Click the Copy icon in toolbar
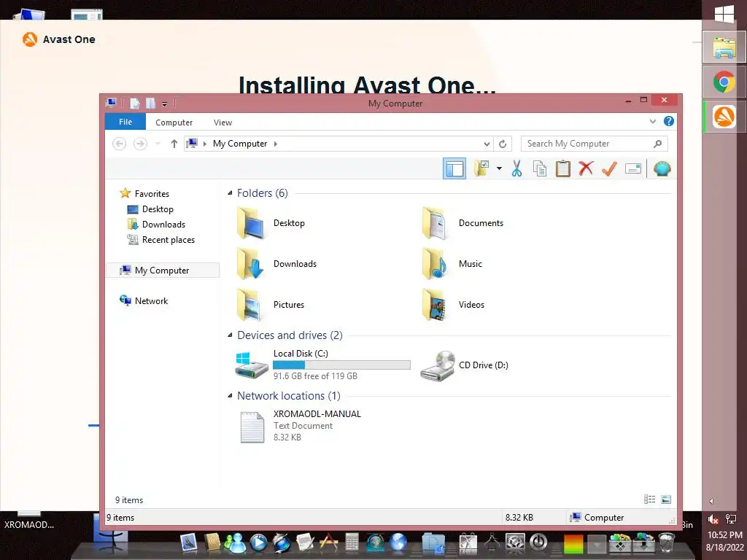This screenshot has width=747, height=560. (539, 168)
